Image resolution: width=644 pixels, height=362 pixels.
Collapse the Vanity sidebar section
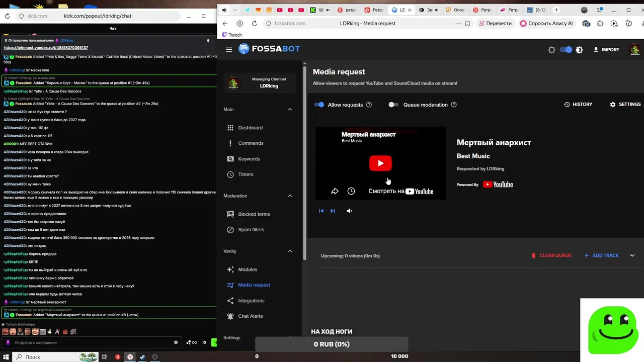click(x=290, y=251)
